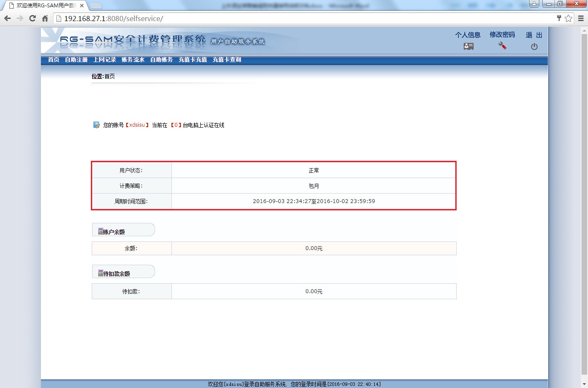Click the 修改密码 link text
The width and height of the screenshot is (588, 388).
(502, 35)
